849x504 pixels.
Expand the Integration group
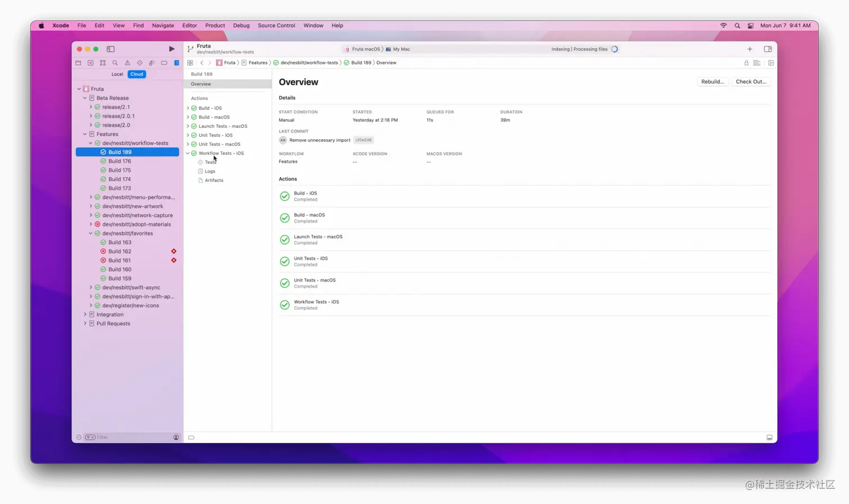coord(85,314)
